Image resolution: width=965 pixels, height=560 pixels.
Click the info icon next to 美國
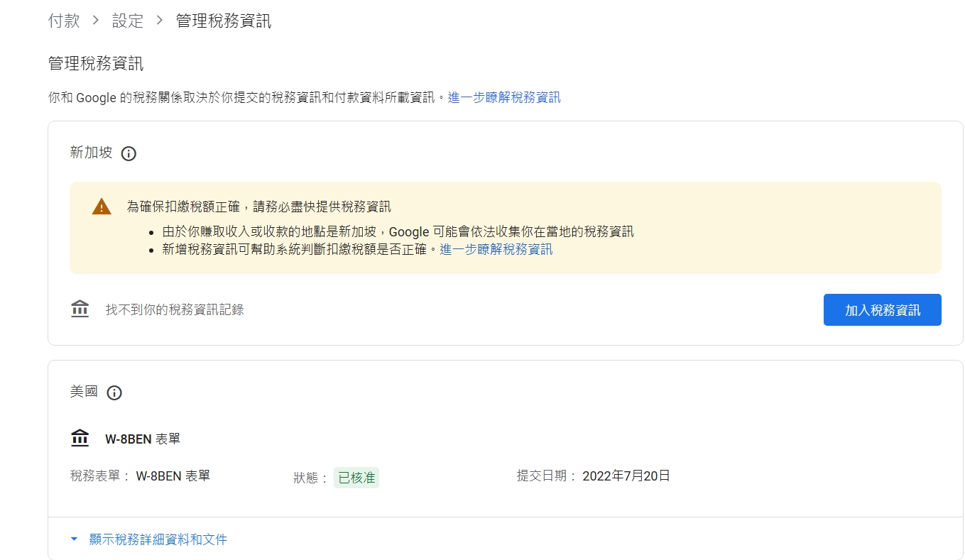114,392
